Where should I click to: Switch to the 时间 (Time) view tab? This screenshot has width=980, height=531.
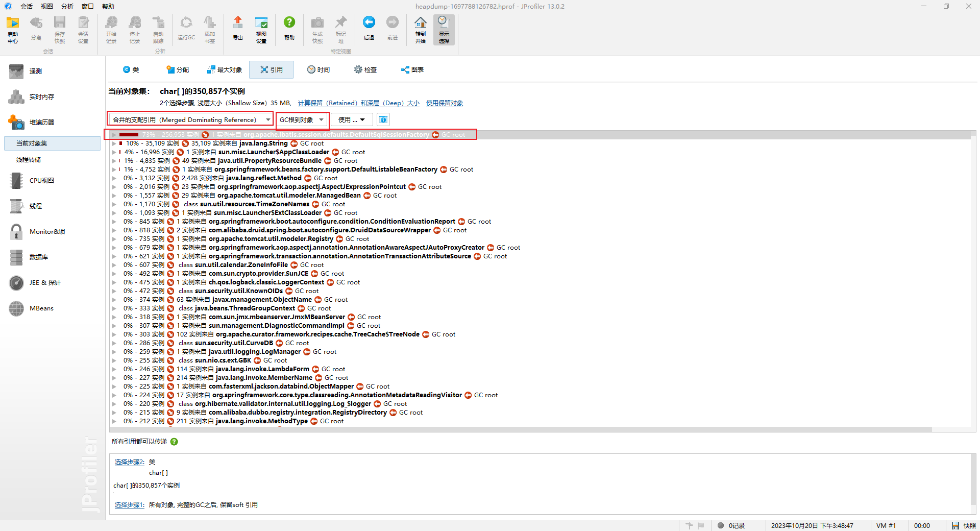(x=318, y=69)
